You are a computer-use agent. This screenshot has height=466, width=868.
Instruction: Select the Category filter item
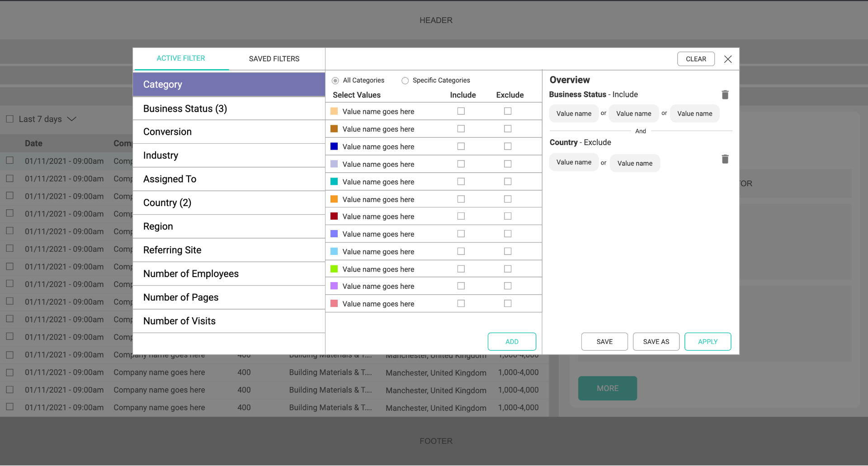[229, 85]
